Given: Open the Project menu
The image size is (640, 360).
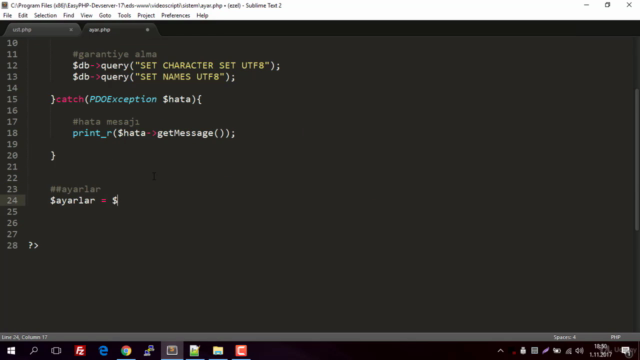Looking at the screenshot, I should pos(146,16).
